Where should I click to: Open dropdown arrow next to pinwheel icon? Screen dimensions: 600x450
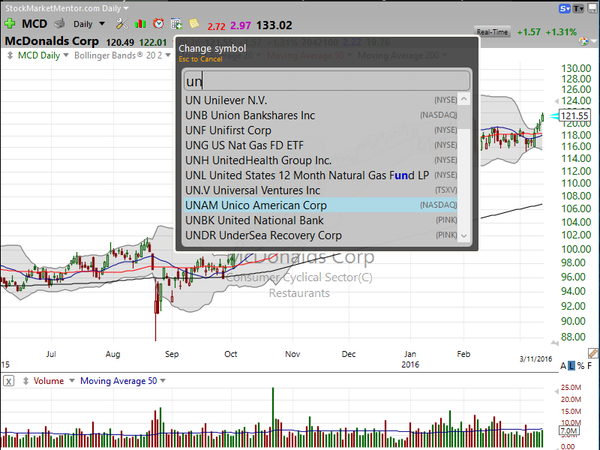click(x=593, y=41)
